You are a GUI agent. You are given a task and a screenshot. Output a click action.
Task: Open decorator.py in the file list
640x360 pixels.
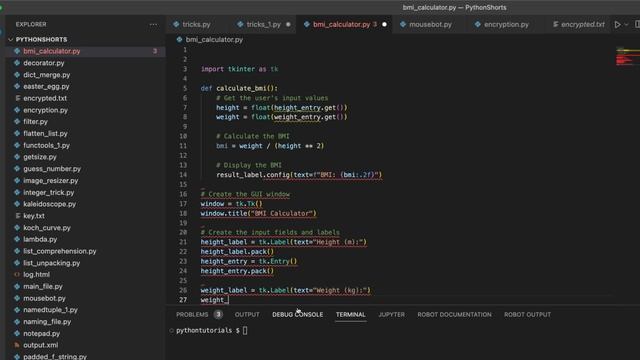[x=44, y=63]
